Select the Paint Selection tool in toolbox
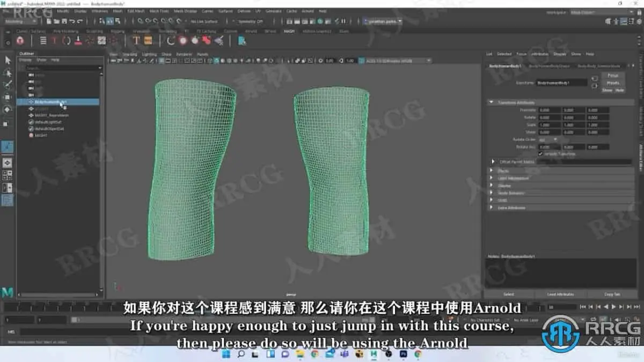 [8, 85]
